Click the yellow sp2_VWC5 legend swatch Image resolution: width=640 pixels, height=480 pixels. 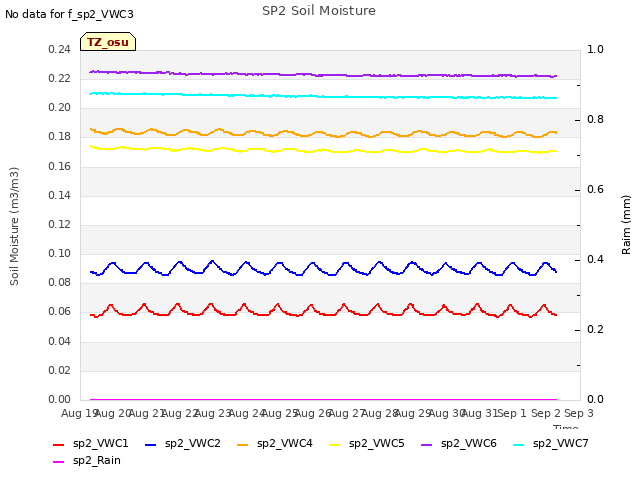[x=335, y=444]
